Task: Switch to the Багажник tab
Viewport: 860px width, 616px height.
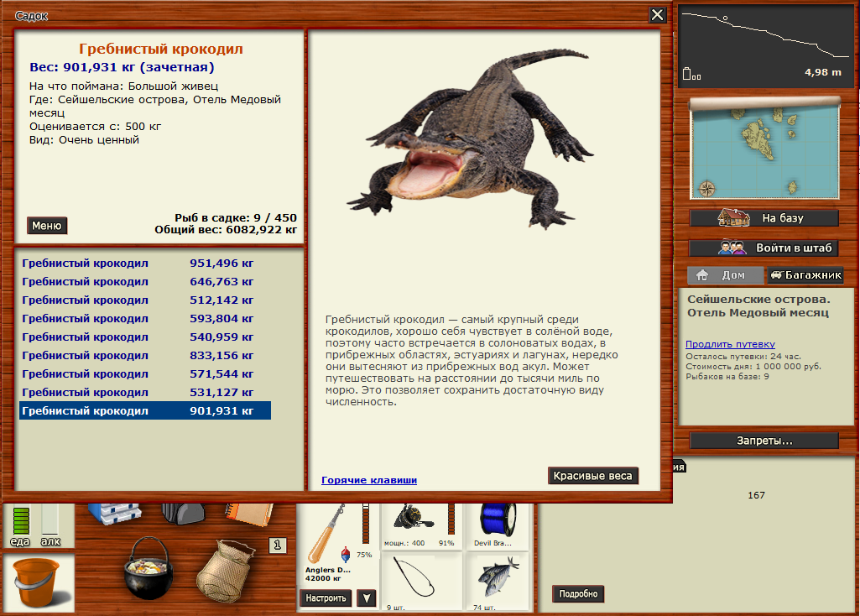Action: (805, 275)
